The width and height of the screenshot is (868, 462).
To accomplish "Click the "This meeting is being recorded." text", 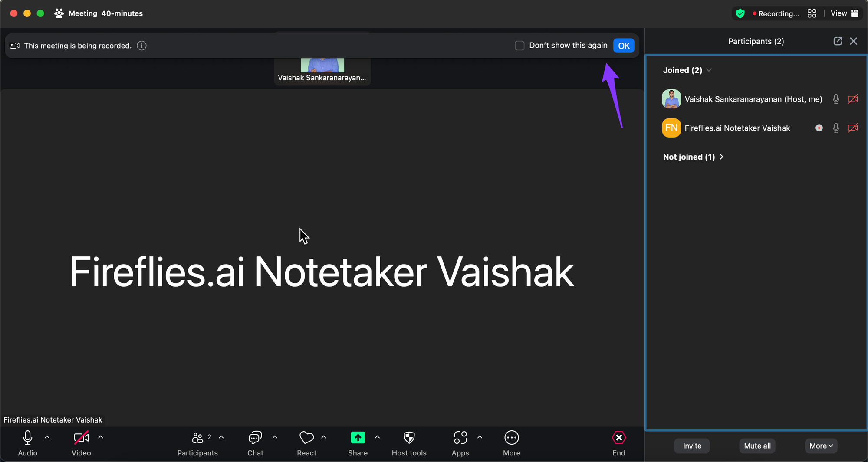I will click(x=78, y=46).
